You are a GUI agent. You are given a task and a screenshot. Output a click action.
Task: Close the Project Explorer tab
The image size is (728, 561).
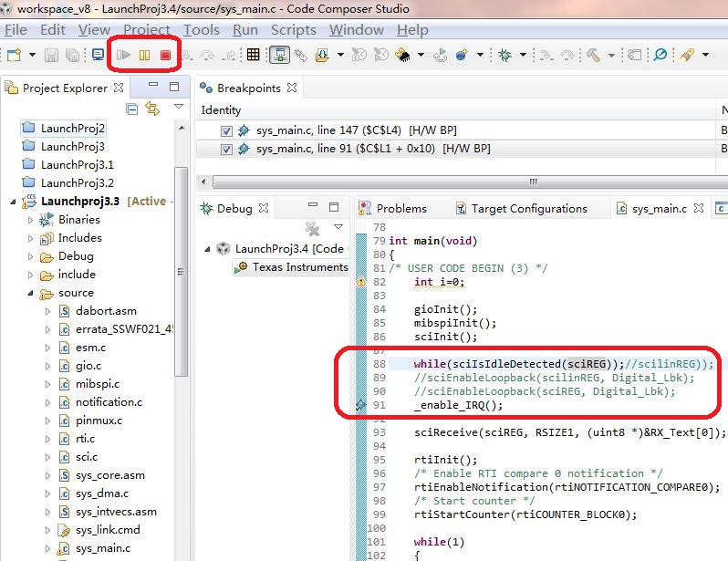click(x=119, y=88)
